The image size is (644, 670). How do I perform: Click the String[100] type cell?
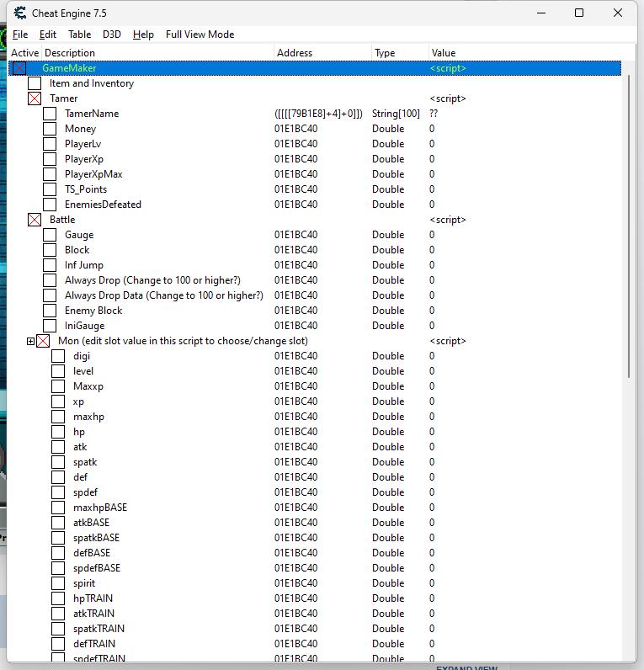coord(396,114)
